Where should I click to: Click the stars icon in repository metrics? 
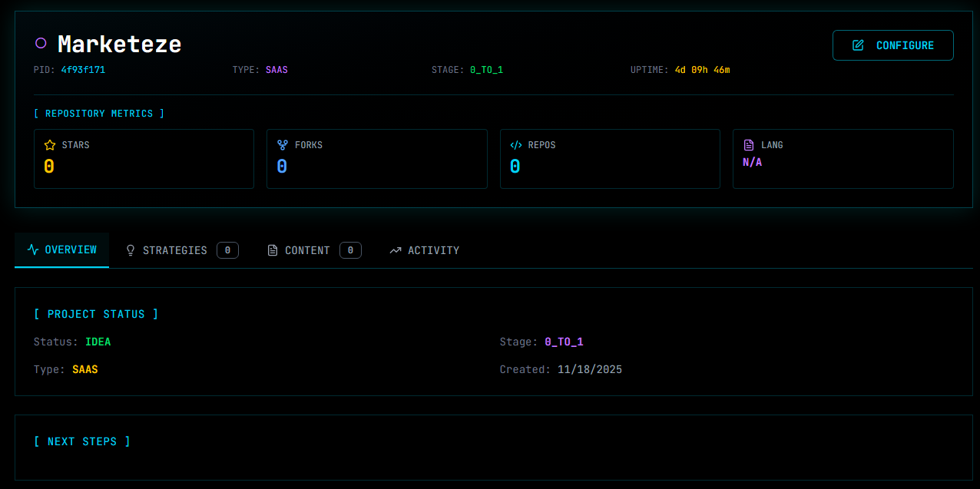tap(49, 144)
